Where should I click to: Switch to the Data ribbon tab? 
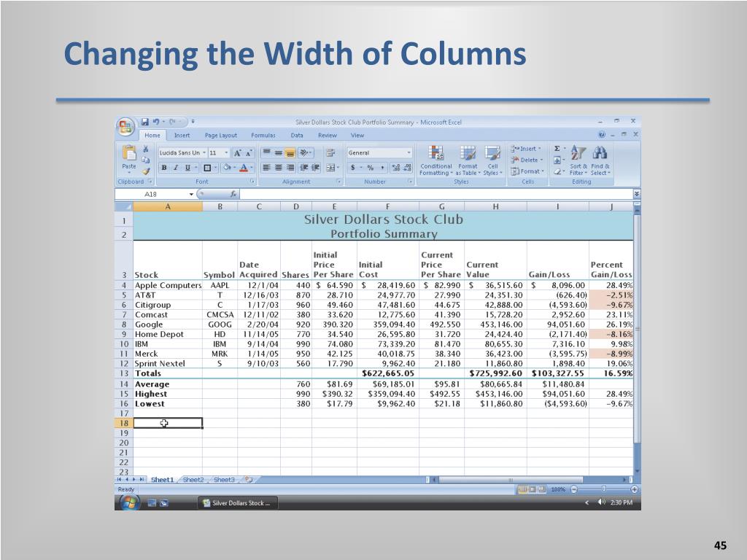[x=297, y=135]
